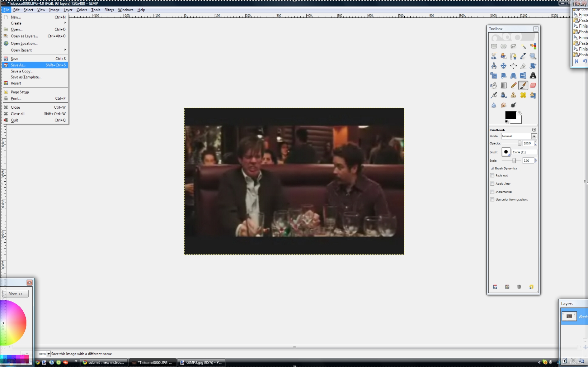Pick the Color Picker eyedropper tool
Image resolution: width=588 pixels, height=367 pixels.
point(523,56)
